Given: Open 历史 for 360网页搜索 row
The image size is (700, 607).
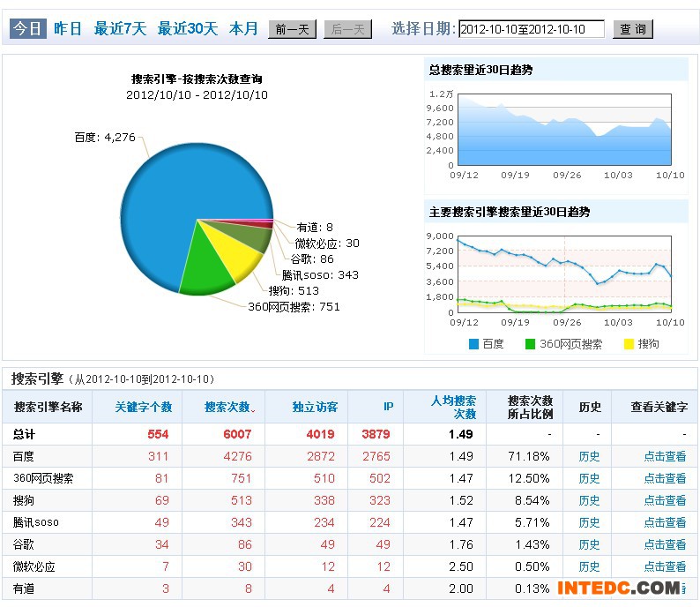Looking at the screenshot, I should click(589, 478).
